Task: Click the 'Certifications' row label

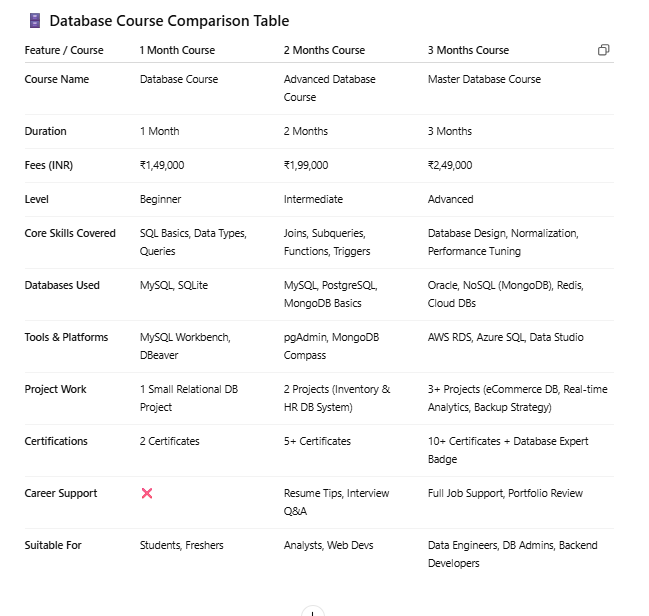Action: pyautogui.click(x=56, y=441)
